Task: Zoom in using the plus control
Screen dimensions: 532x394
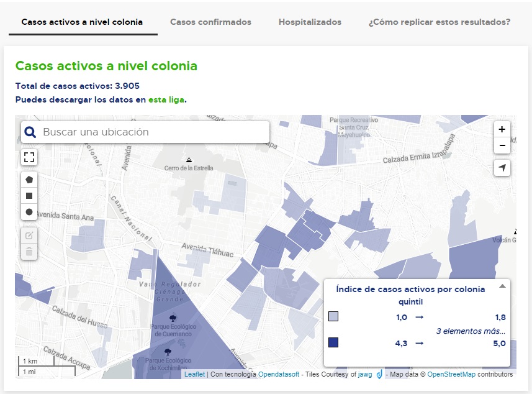Action: (x=502, y=129)
